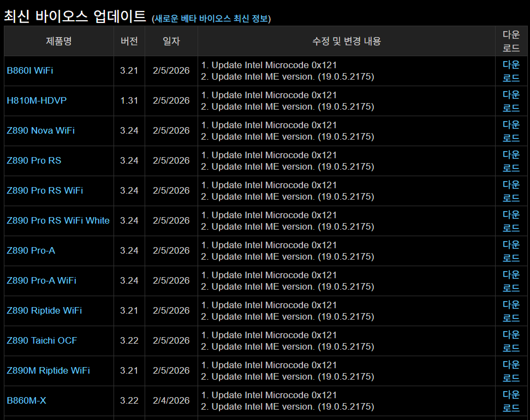
Task: Download BIOS for H810M-HDVP
Action: [x=511, y=101]
